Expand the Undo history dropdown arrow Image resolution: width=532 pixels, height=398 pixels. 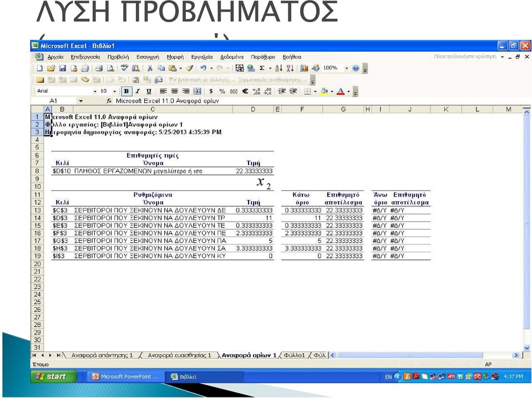click(x=211, y=68)
